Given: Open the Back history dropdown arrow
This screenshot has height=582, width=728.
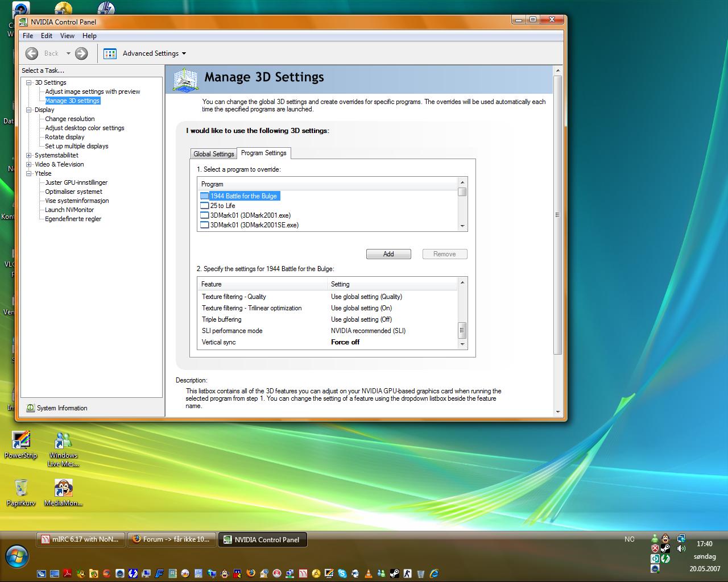Looking at the screenshot, I should (68, 53).
